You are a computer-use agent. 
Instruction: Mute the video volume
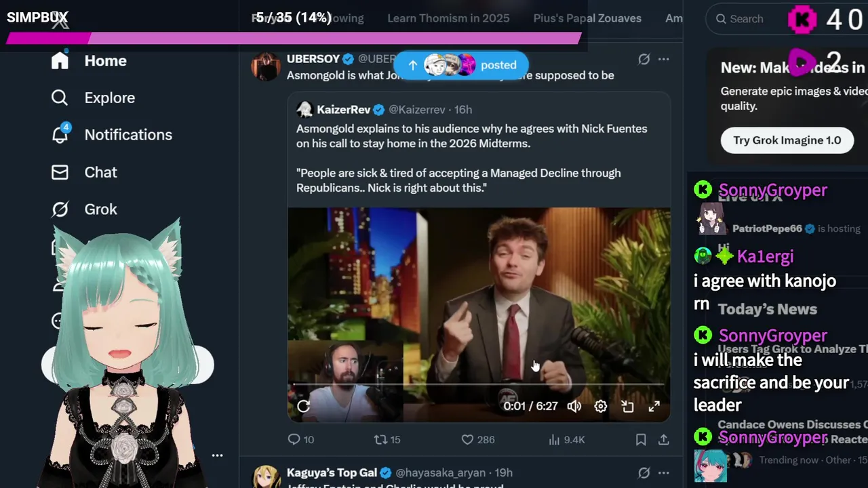pyautogui.click(x=574, y=406)
